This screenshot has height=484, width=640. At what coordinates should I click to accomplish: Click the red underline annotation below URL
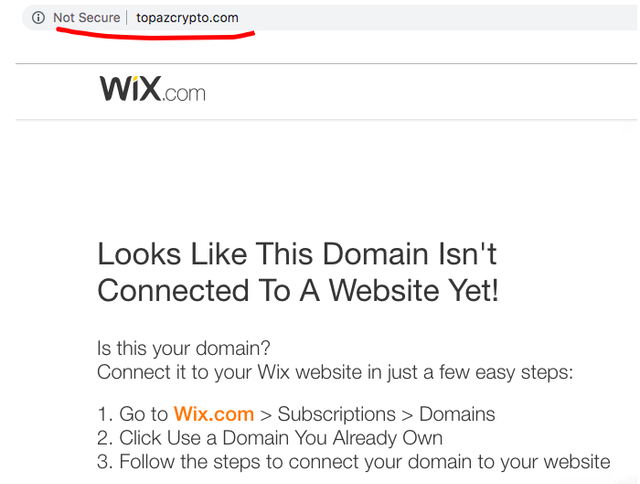coord(155,34)
